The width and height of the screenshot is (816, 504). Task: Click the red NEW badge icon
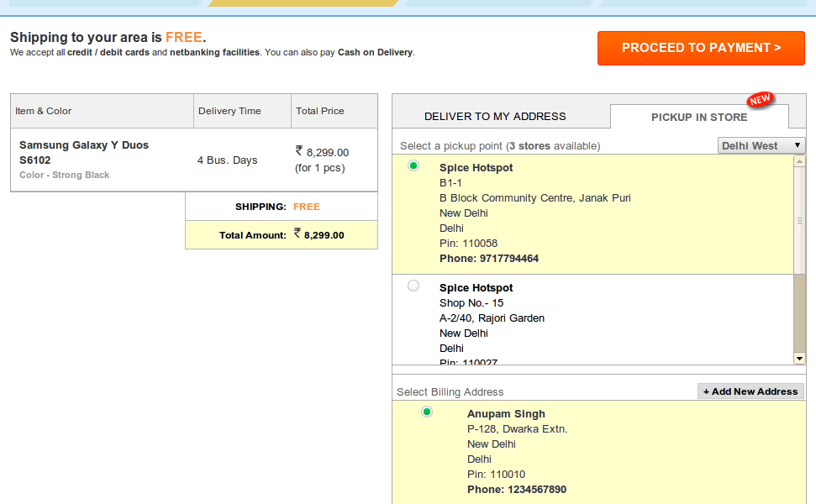point(760,100)
